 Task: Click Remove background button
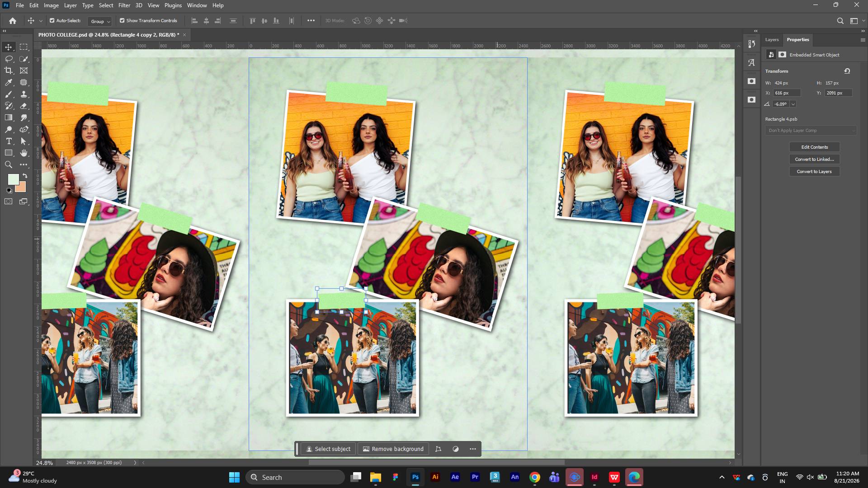pos(393,449)
